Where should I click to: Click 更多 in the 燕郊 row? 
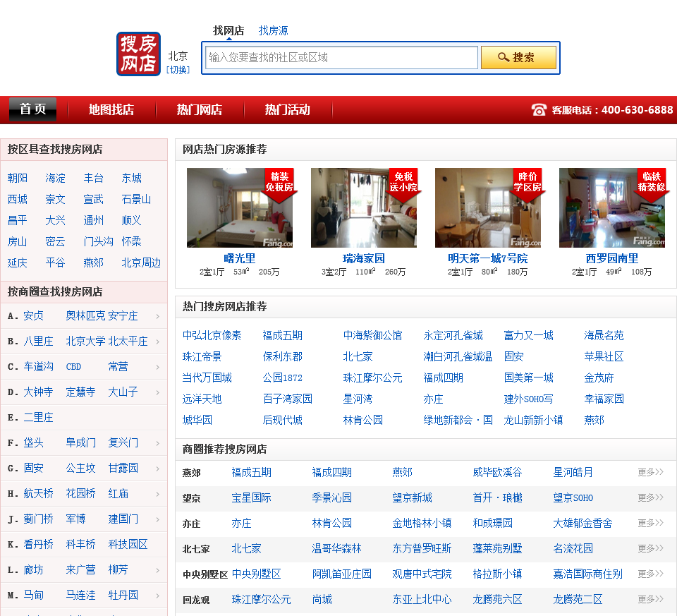[x=650, y=472]
